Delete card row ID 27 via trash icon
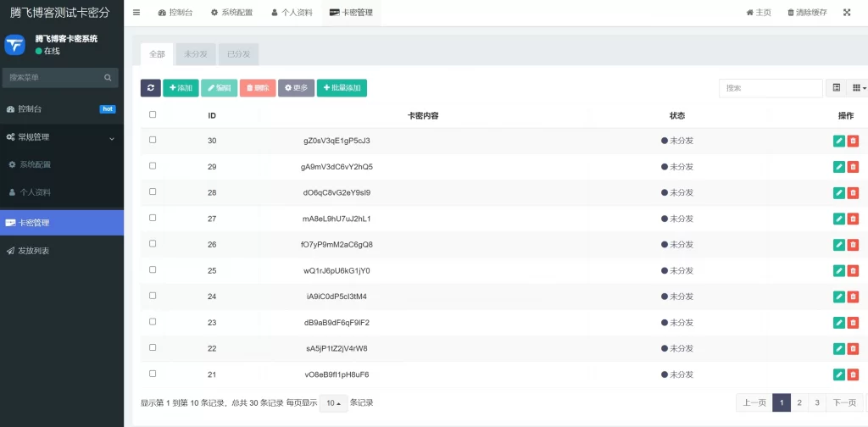Viewport: 868px width, 427px height. tap(853, 219)
